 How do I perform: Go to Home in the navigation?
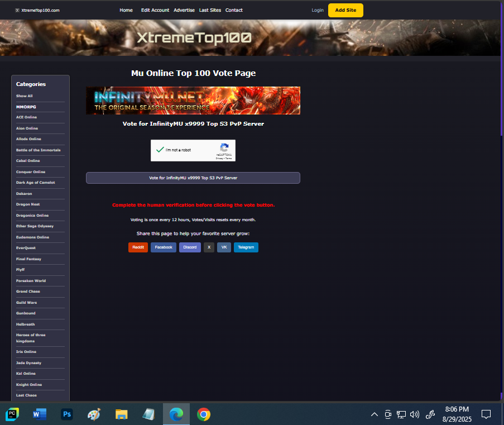click(126, 10)
